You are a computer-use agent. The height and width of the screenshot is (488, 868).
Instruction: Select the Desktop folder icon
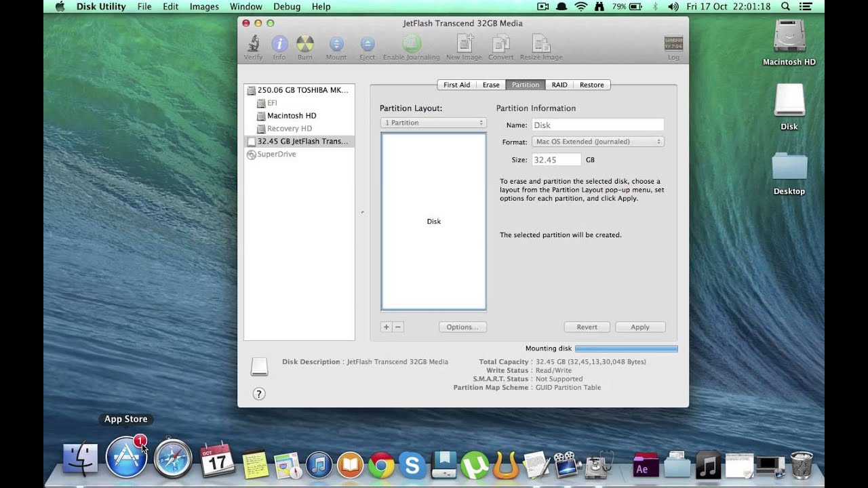tap(789, 173)
